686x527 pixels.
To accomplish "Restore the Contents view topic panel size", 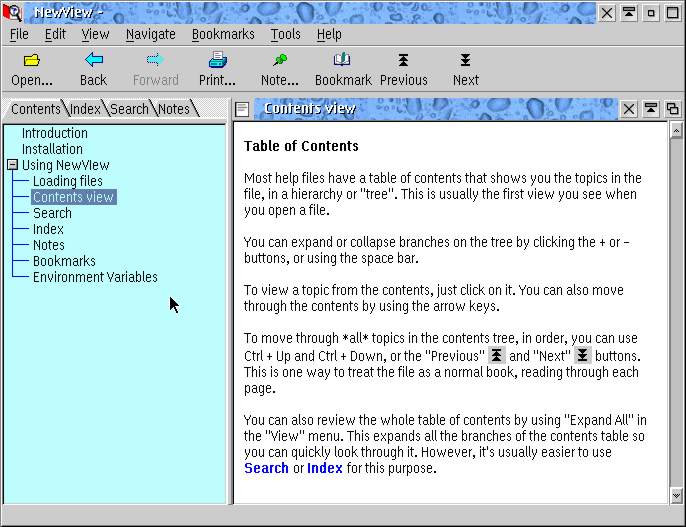I will (x=673, y=109).
